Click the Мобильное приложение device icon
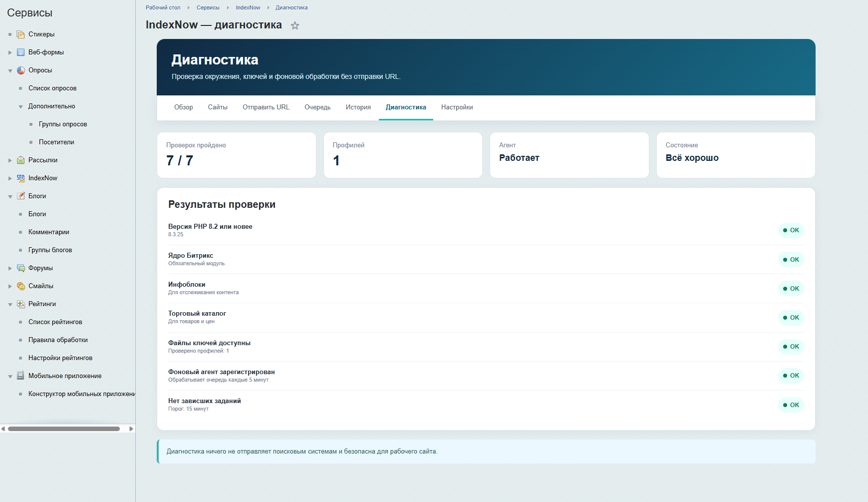Image resolution: width=868 pixels, height=502 pixels. click(x=20, y=376)
